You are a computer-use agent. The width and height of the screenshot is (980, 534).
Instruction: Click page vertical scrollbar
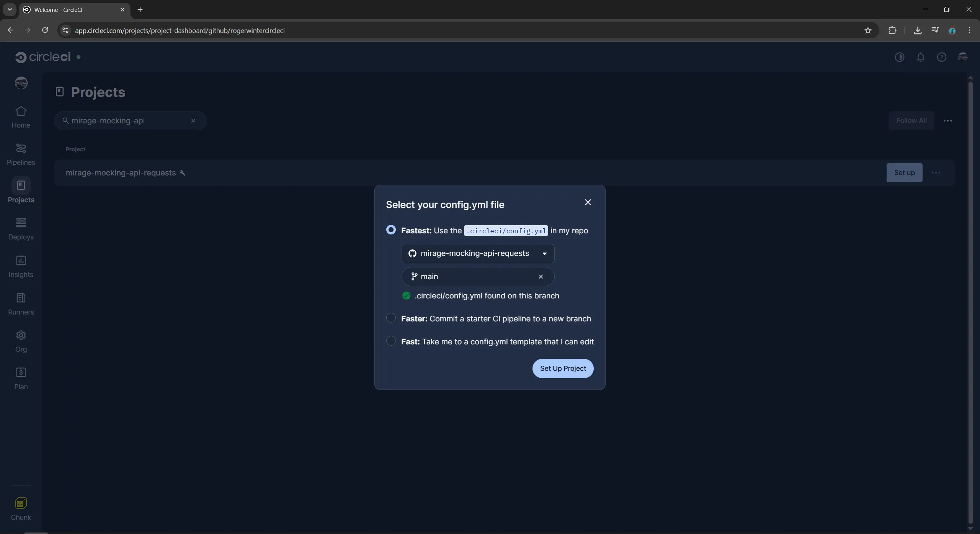tap(970, 303)
